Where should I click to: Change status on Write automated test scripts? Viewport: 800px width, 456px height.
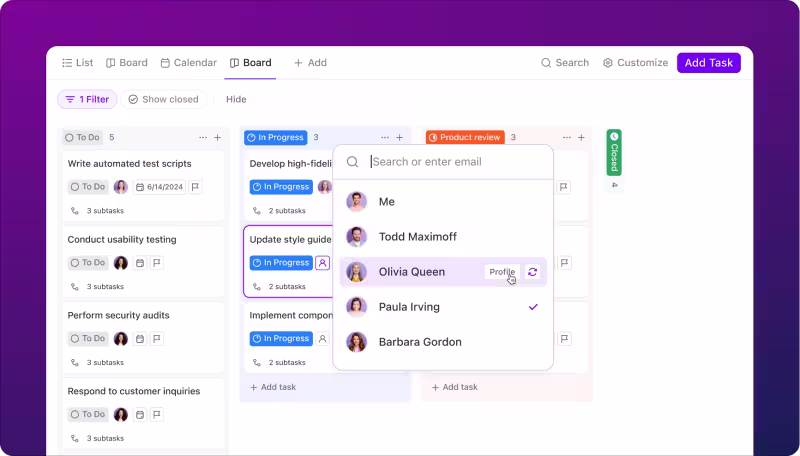click(x=88, y=187)
